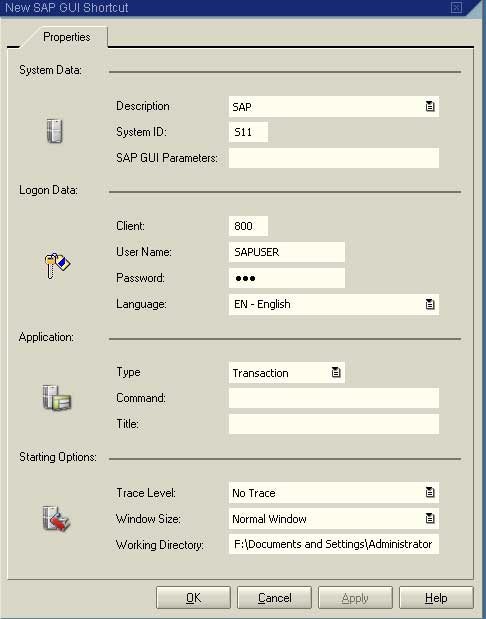Click the 'Description' field label
The width and height of the screenshot is (486, 619).
click(x=143, y=106)
